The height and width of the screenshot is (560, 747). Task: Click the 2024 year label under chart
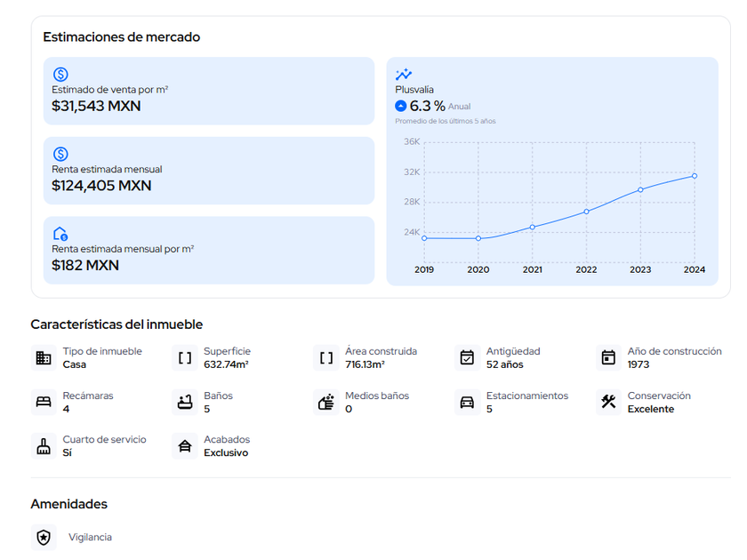[695, 269]
